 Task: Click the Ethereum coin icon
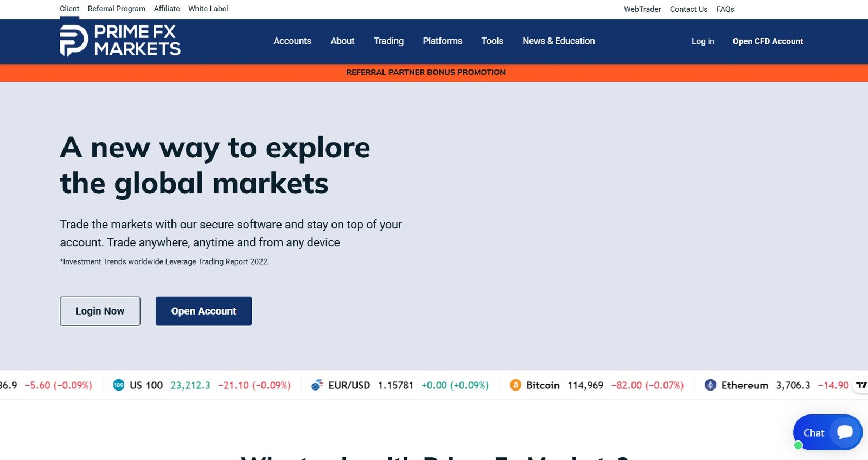coord(710,385)
